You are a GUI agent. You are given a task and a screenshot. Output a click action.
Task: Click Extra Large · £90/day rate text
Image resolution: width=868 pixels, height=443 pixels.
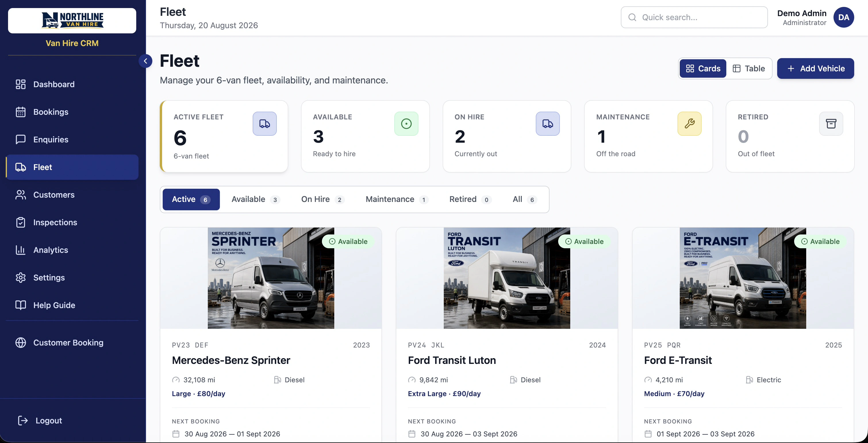[x=444, y=394]
